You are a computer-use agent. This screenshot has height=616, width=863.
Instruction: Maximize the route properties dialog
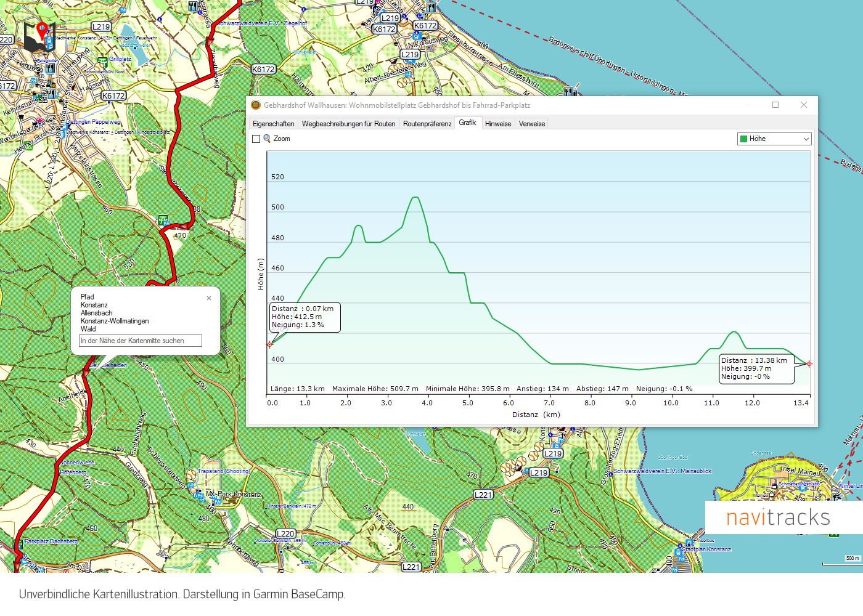[x=775, y=105]
